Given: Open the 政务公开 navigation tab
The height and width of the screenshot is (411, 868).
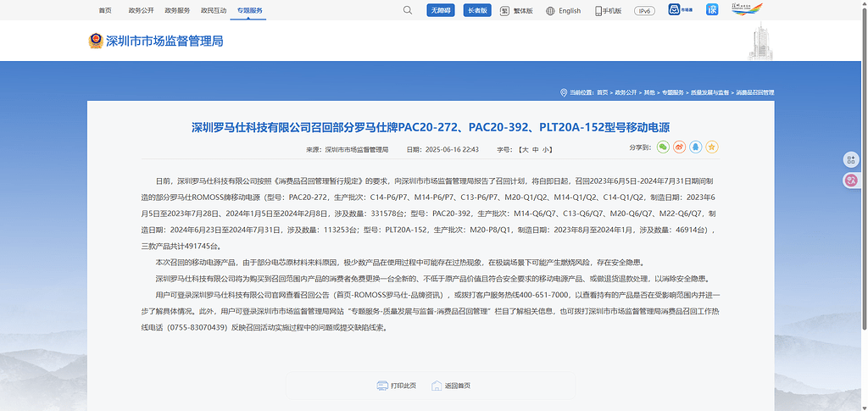Looking at the screenshot, I should [x=142, y=10].
